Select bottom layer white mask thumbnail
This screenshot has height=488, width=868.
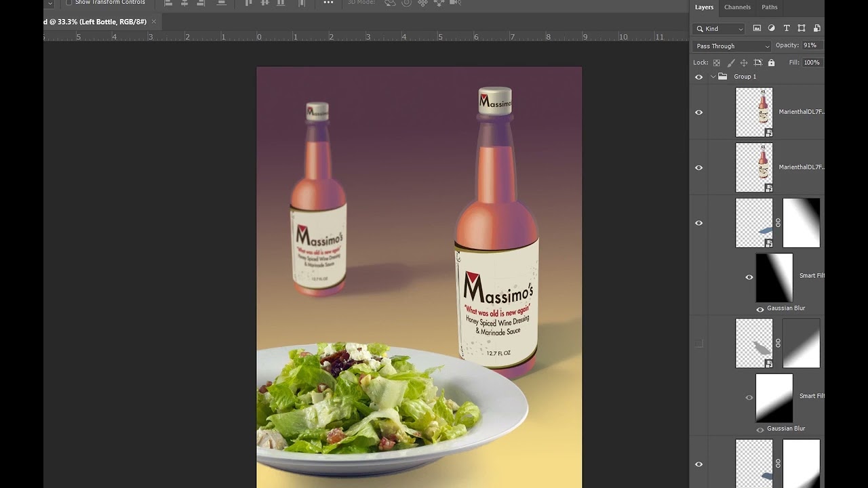802,464
